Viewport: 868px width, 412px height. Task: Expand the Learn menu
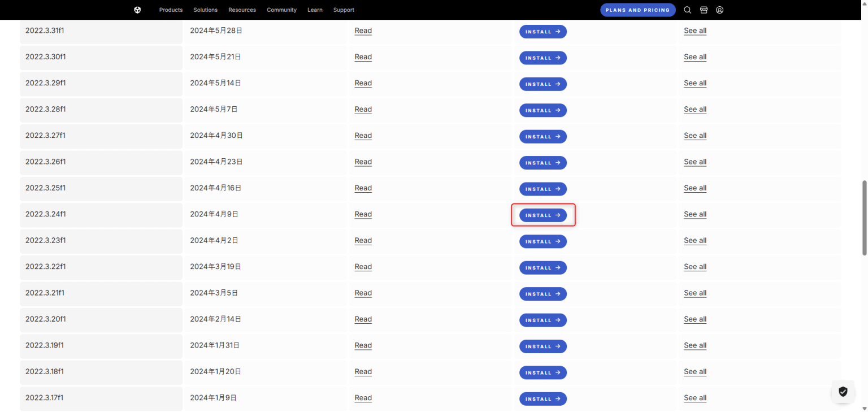pyautogui.click(x=315, y=10)
